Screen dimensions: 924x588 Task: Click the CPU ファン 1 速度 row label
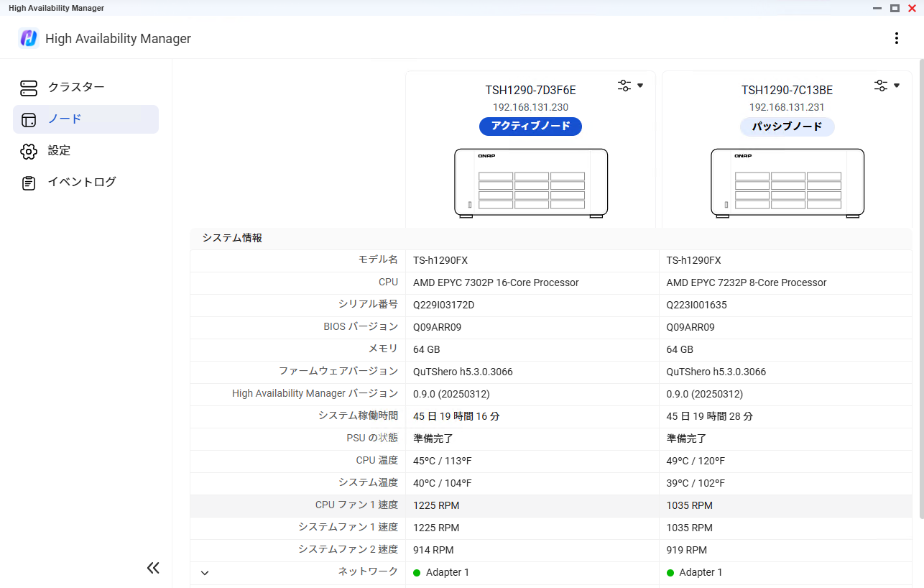356,505
